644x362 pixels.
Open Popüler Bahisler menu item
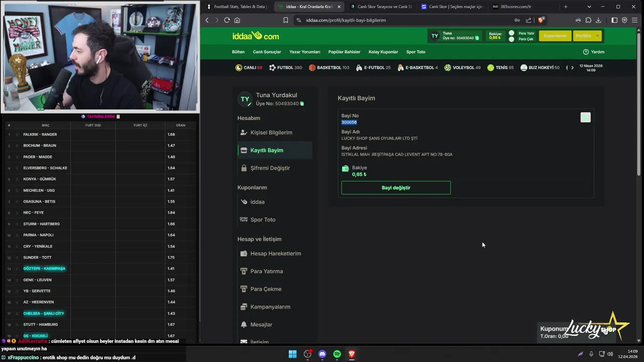coord(344,52)
